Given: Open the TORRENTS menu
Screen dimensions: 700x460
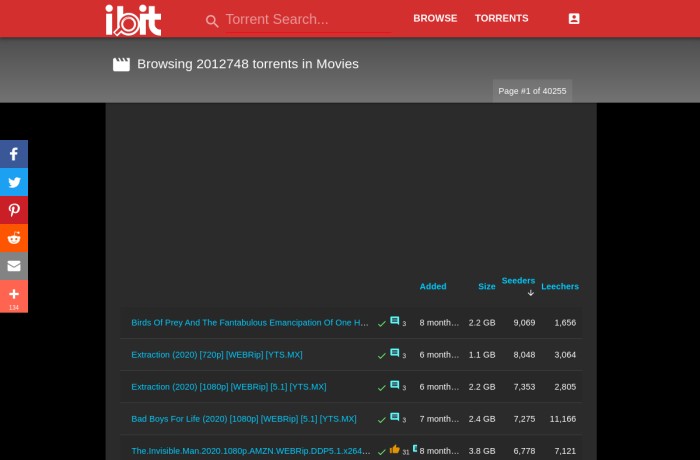Looking at the screenshot, I should click(501, 18).
